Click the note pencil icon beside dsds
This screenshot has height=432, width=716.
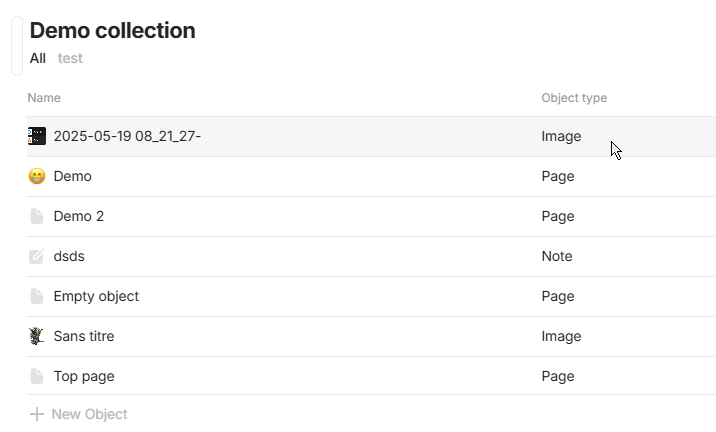(x=37, y=256)
